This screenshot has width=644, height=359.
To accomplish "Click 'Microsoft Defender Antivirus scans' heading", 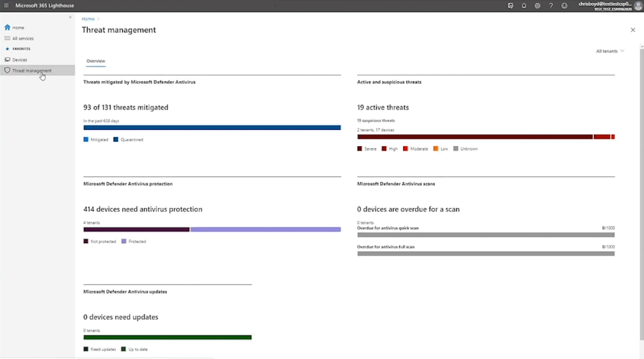I will tap(396, 184).
